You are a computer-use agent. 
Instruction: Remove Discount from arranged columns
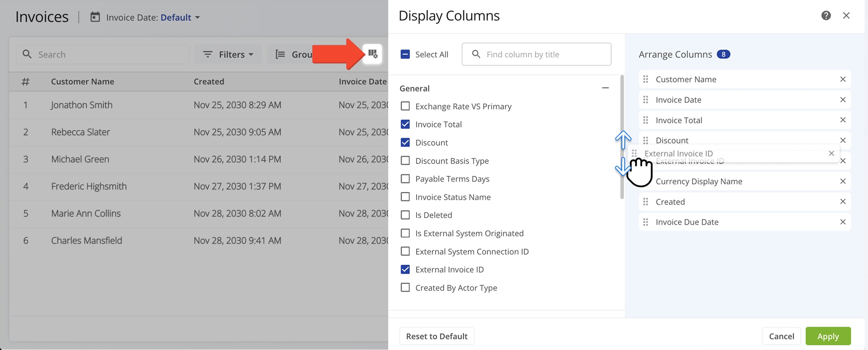[x=843, y=140]
